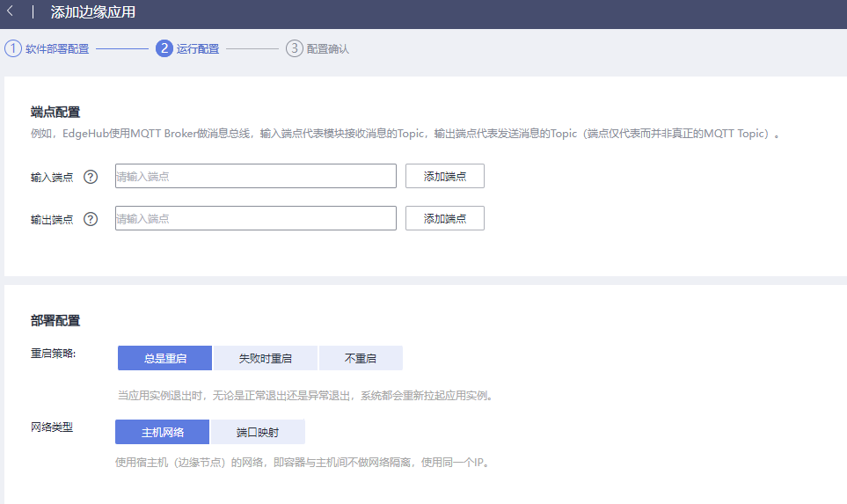Focus the 输出端点 text field
The image size is (847, 504).
pos(255,218)
